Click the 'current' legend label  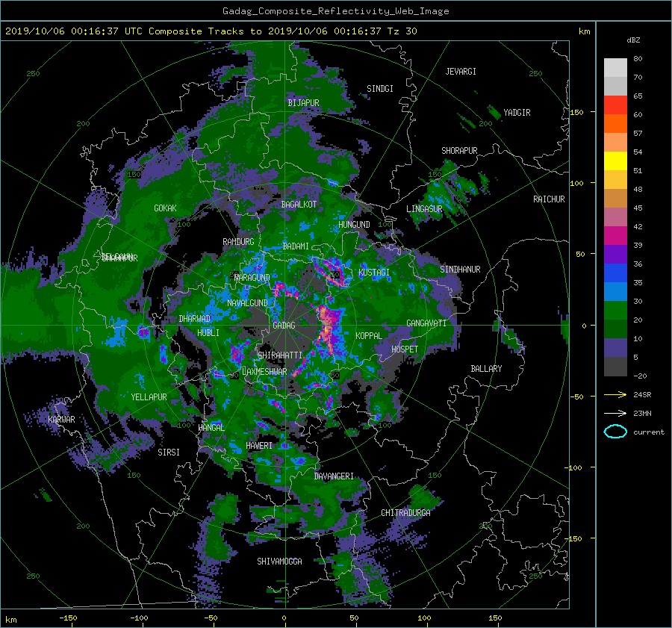(x=648, y=432)
